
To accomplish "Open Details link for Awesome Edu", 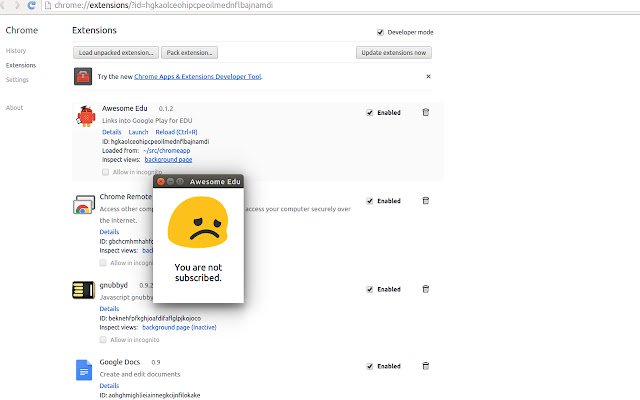I will [111, 132].
